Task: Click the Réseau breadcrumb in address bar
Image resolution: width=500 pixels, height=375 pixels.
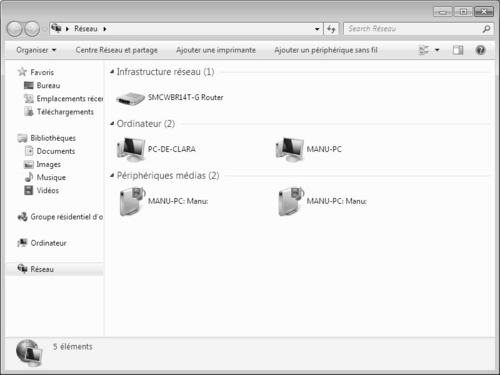Action: [x=86, y=29]
